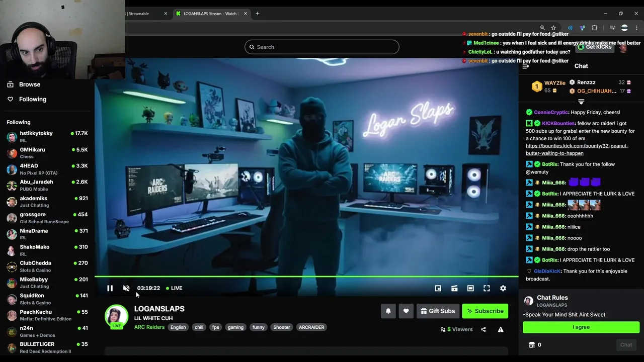The image size is (644, 362).
Task: Select the fps tag
Action: point(215,327)
